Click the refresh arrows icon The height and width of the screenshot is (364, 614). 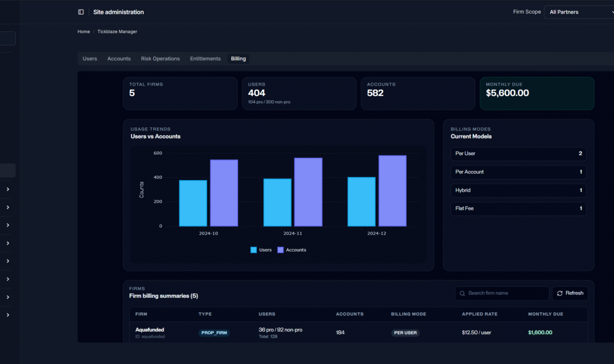tap(560, 293)
